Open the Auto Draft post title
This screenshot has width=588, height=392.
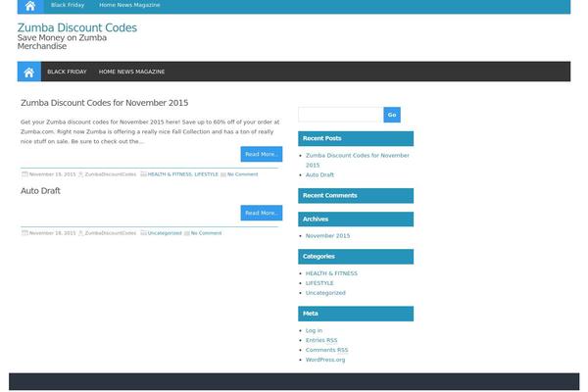pyautogui.click(x=40, y=191)
